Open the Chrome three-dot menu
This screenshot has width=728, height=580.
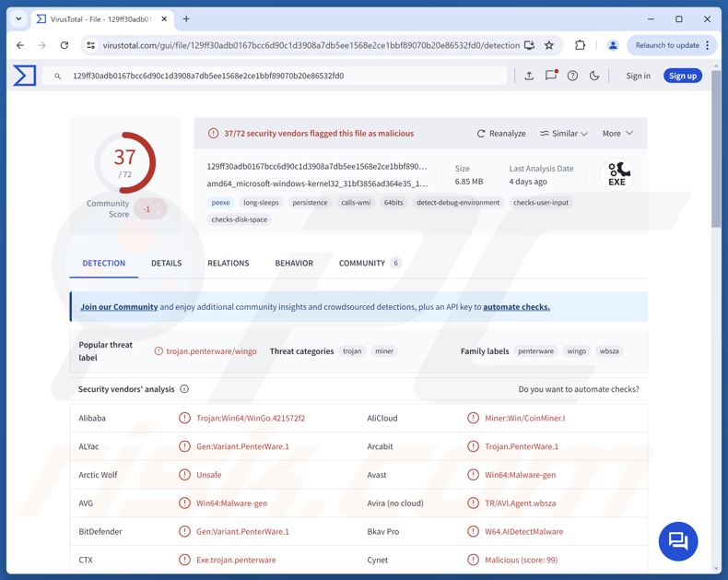coord(708,45)
